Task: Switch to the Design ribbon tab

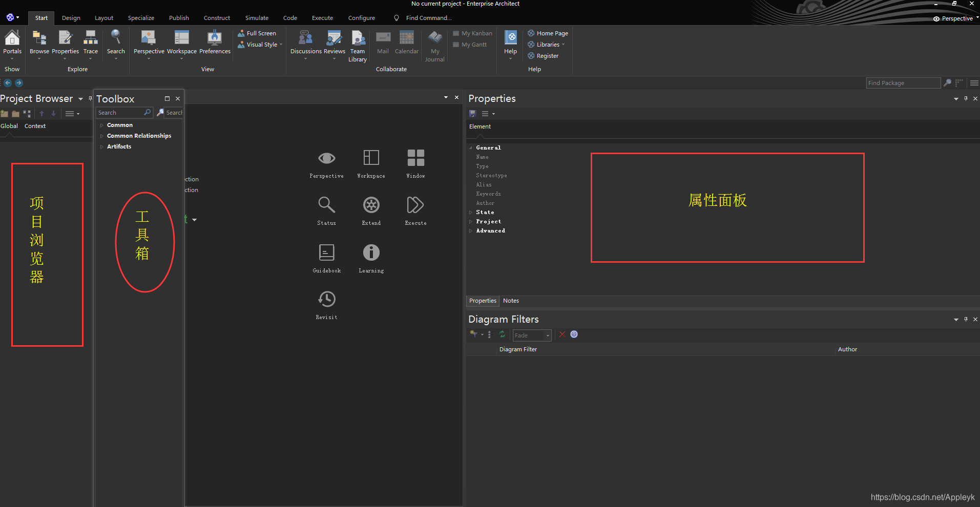Action: coord(71,18)
